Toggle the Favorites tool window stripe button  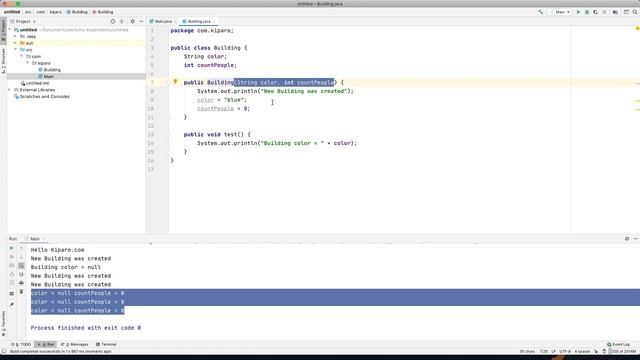coord(3,324)
